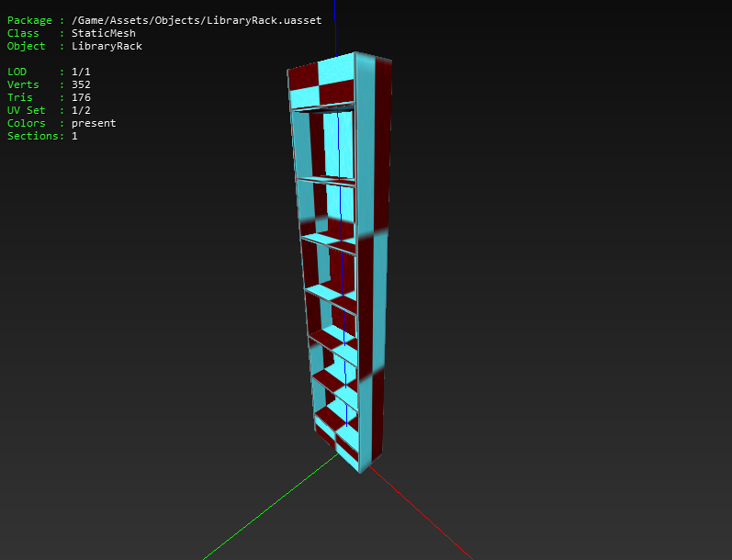Click the Colors value present

tap(94, 123)
